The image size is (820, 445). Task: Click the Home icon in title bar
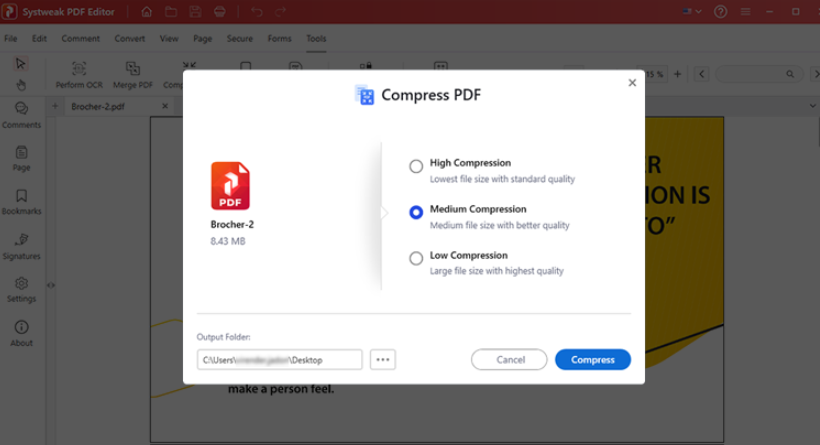(146, 12)
